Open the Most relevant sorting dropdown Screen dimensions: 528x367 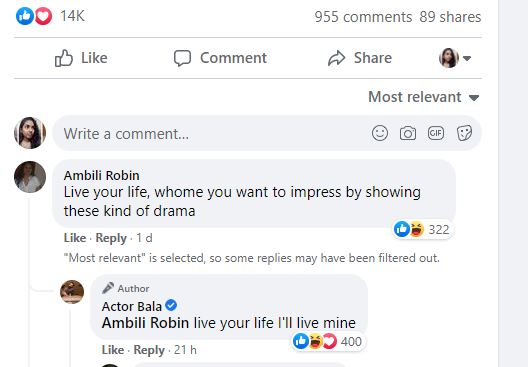(x=423, y=97)
